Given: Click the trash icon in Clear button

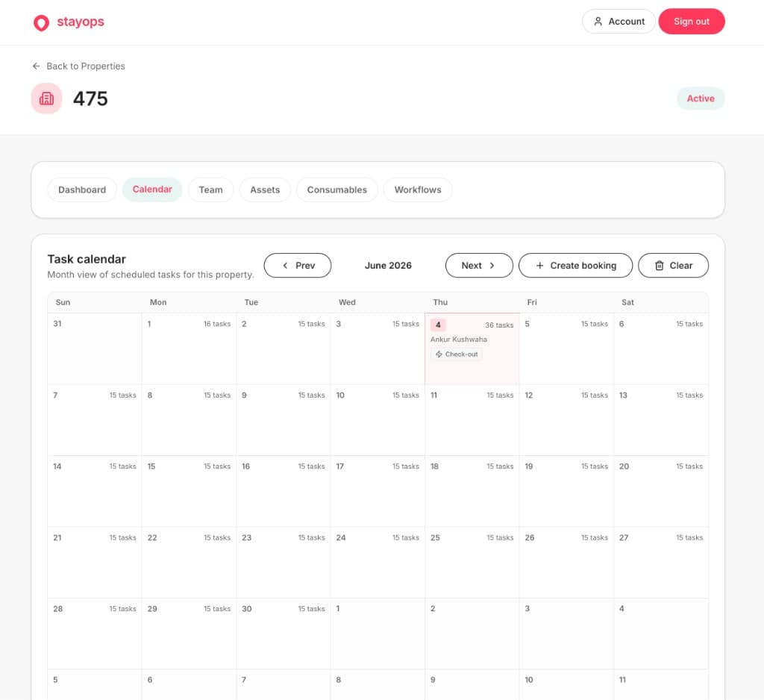Looking at the screenshot, I should (659, 265).
